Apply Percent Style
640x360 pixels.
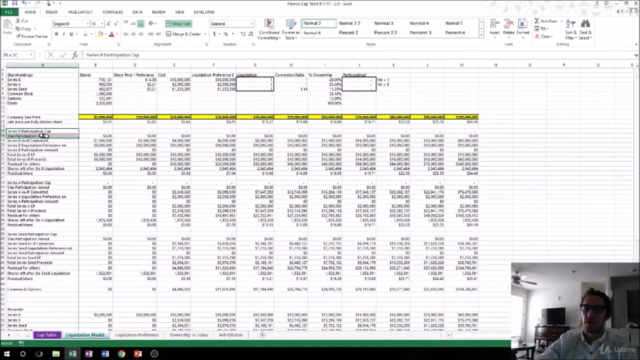[x=226, y=34]
